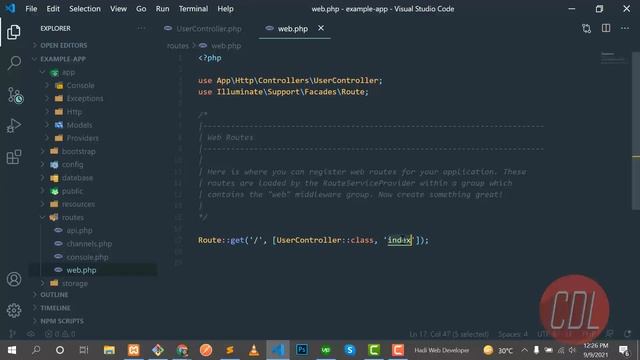Open the Accounts menu icon
Screen dimensions: 640x360
[14, 279]
